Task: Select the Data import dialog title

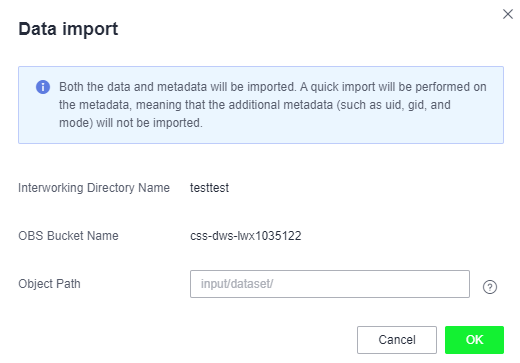Action: coord(68,29)
